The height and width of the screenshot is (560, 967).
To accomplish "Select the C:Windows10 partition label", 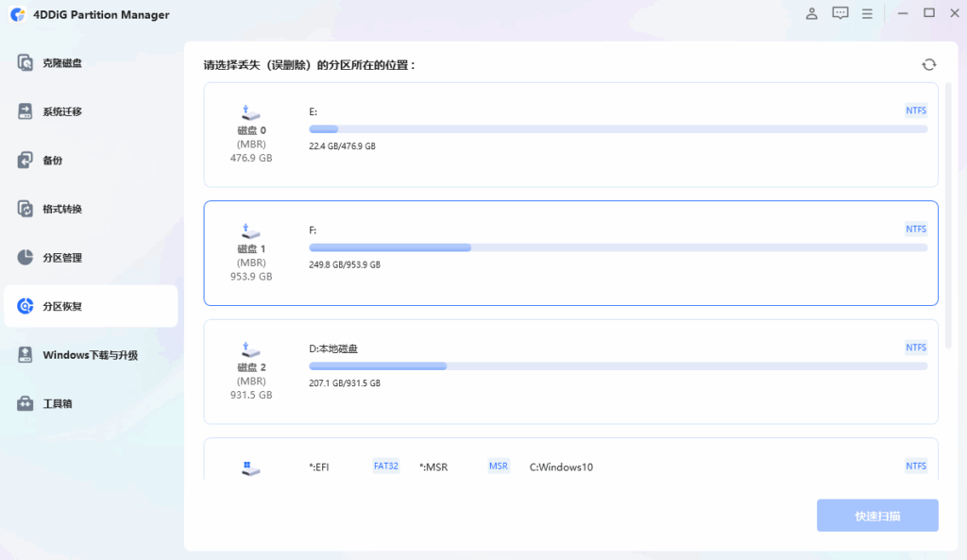I will [x=561, y=467].
